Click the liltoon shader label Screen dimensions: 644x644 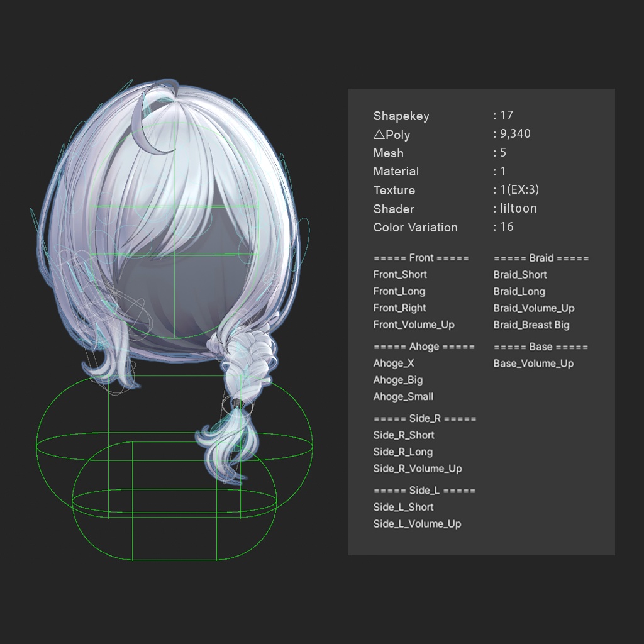point(516,209)
